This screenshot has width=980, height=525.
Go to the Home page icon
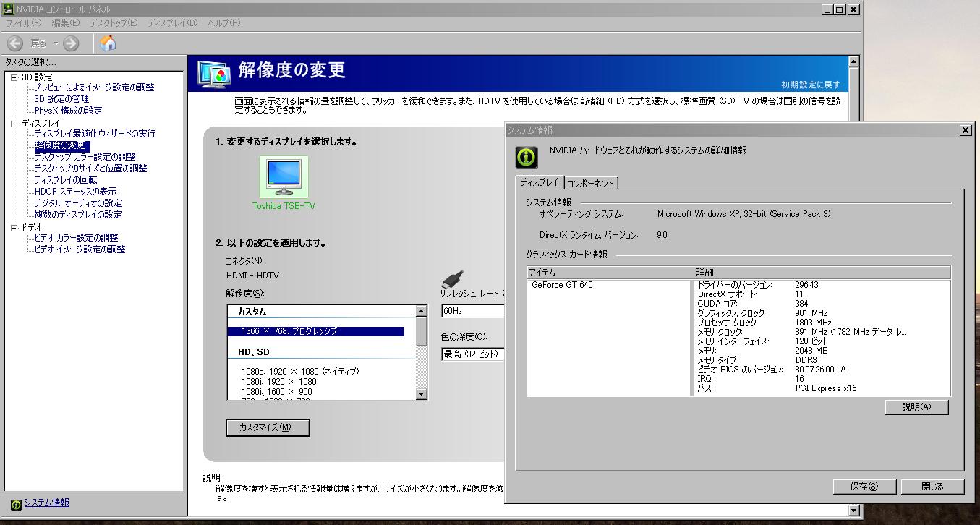pyautogui.click(x=108, y=43)
